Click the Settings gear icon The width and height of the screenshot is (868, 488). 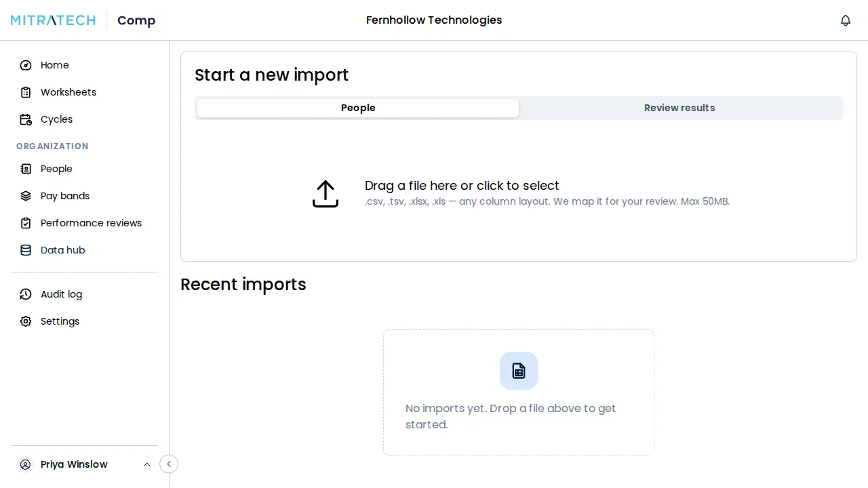[x=26, y=321]
